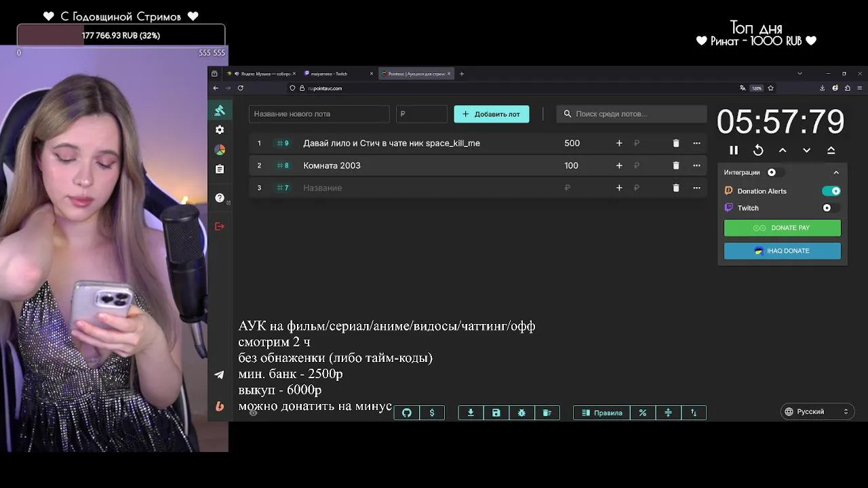Screen dimensions: 868x488
Task: Open the help question mark icon
Action: (x=220, y=198)
